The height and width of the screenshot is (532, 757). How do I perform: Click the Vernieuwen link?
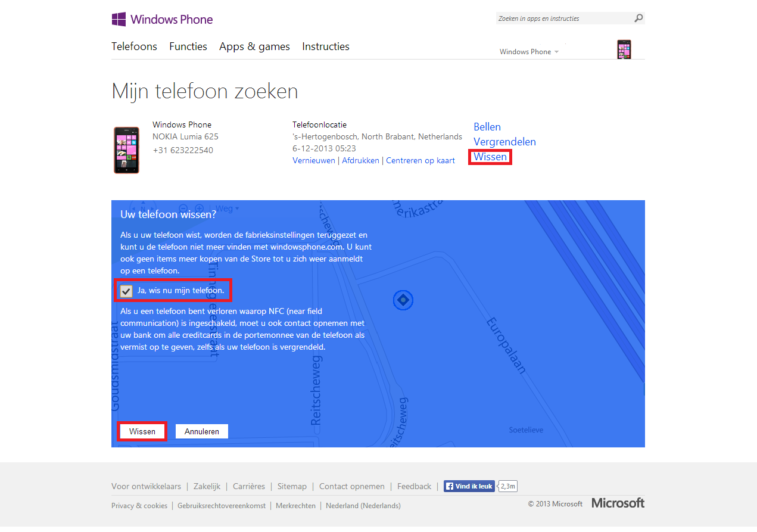click(314, 161)
